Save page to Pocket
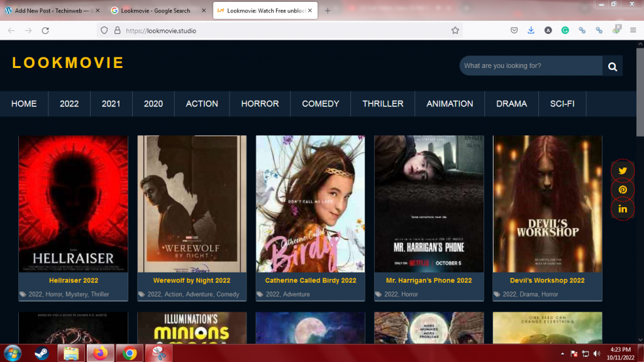 (514, 30)
